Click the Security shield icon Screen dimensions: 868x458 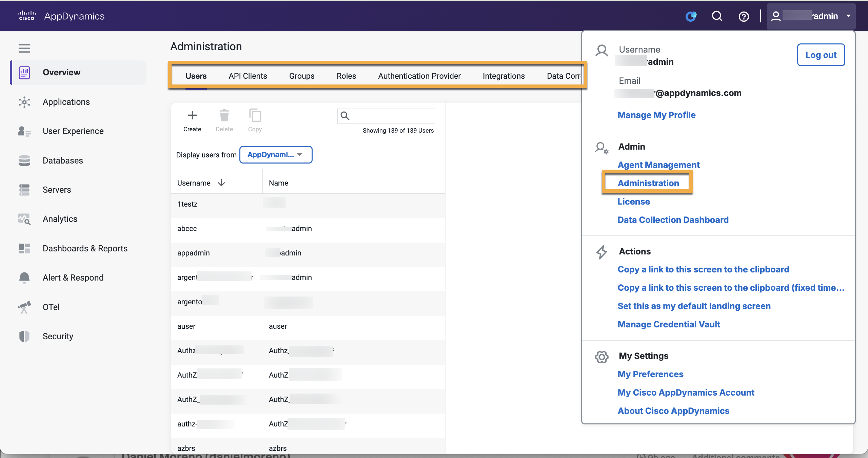tap(24, 336)
